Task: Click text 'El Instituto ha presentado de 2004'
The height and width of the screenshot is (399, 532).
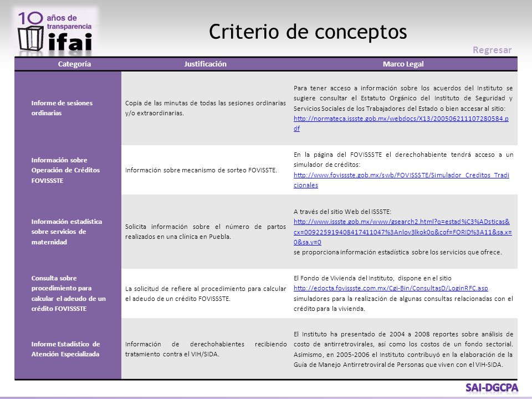Action: click(403, 349)
